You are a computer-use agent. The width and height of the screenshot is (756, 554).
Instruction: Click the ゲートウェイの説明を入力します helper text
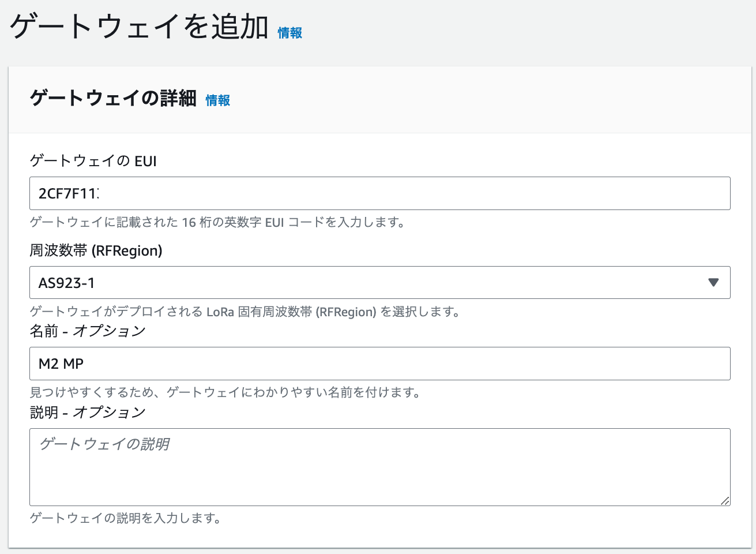pyautogui.click(x=126, y=518)
